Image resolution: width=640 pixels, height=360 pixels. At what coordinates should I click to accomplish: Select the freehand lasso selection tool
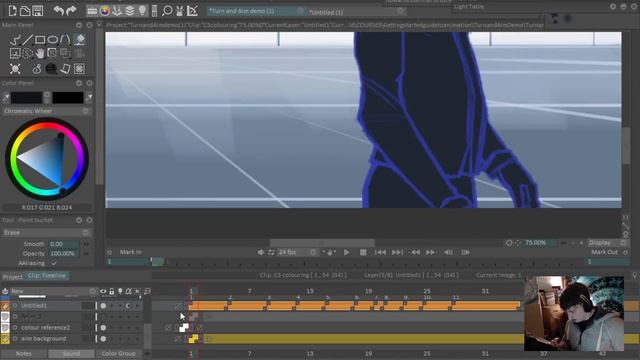pos(27,53)
